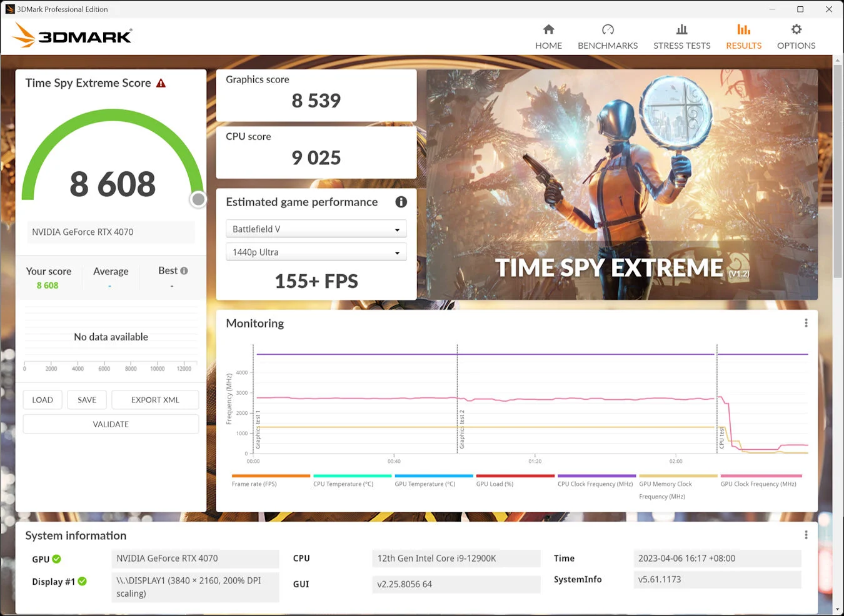The width and height of the screenshot is (844, 616).
Task: Click the CPU score value 9 025
Action: coord(316,157)
